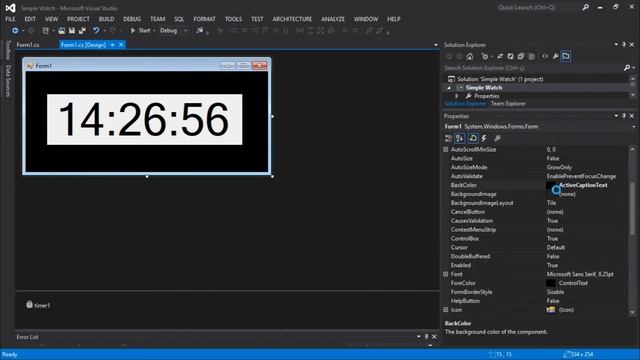The height and width of the screenshot is (360, 640).
Task: Click the Sync with Active Document icon
Action: pyautogui.click(x=500, y=56)
